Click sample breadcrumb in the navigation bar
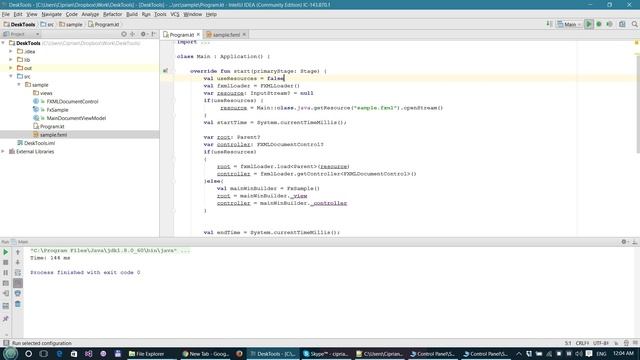The height and width of the screenshot is (360, 640). [x=71, y=24]
